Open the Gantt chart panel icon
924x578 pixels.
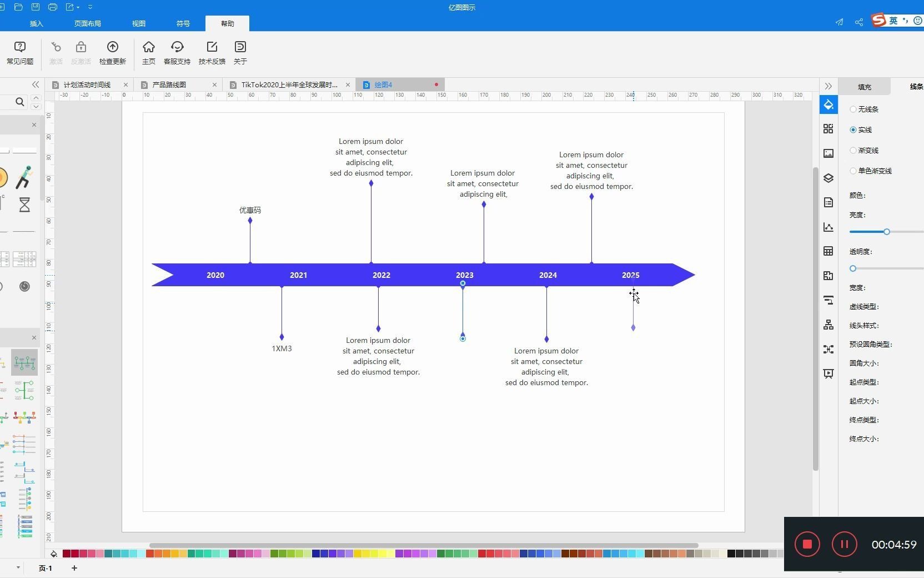(x=828, y=300)
